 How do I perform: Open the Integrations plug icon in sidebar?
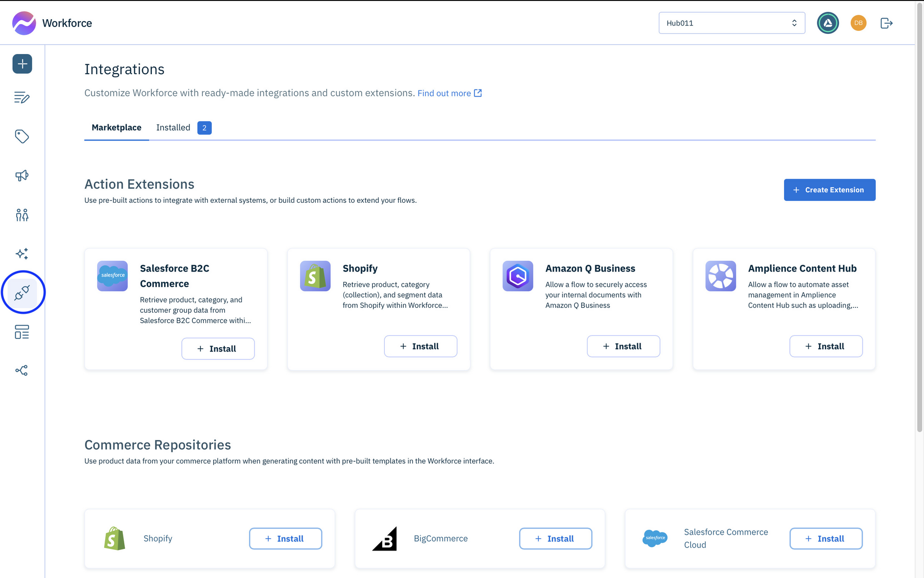22,292
